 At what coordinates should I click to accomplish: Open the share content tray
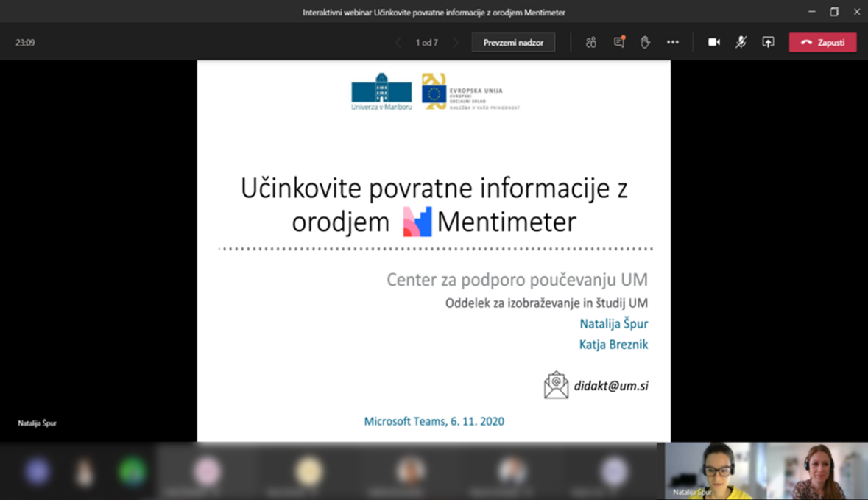768,42
